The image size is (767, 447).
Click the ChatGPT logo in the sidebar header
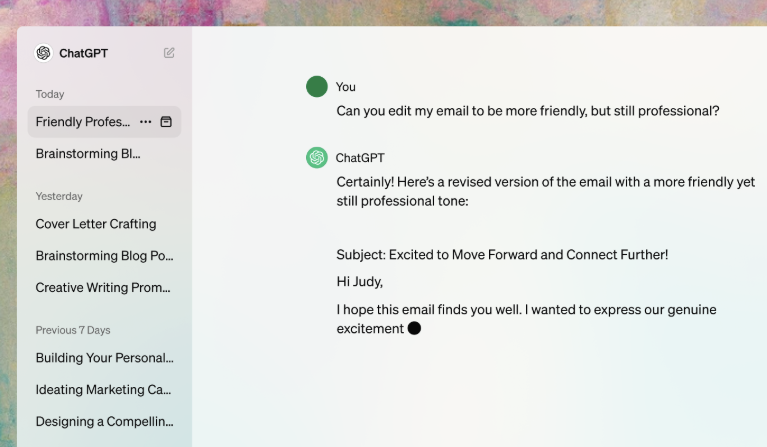[x=43, y=53]
